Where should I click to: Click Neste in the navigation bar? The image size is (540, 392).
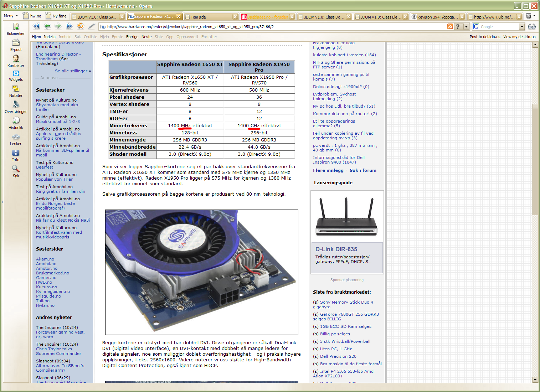coord(146,37)
